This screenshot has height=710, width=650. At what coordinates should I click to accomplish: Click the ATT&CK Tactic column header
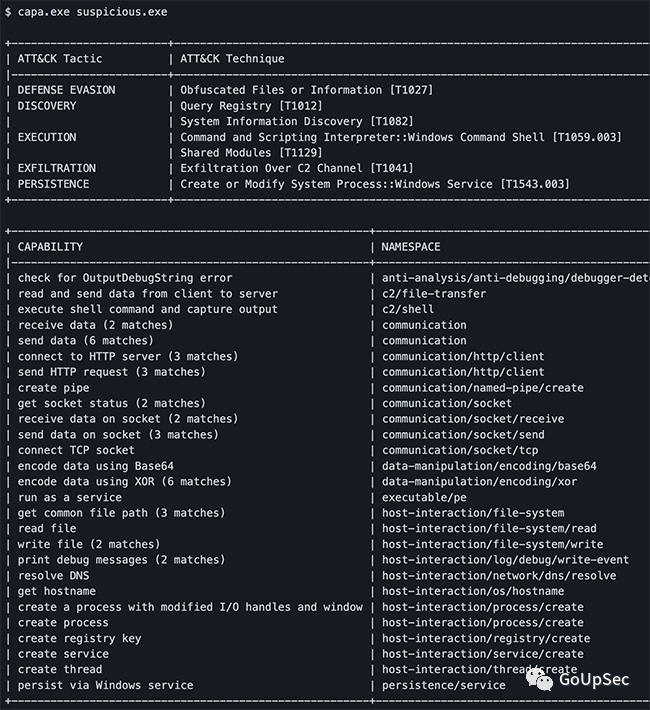(60, 59)
